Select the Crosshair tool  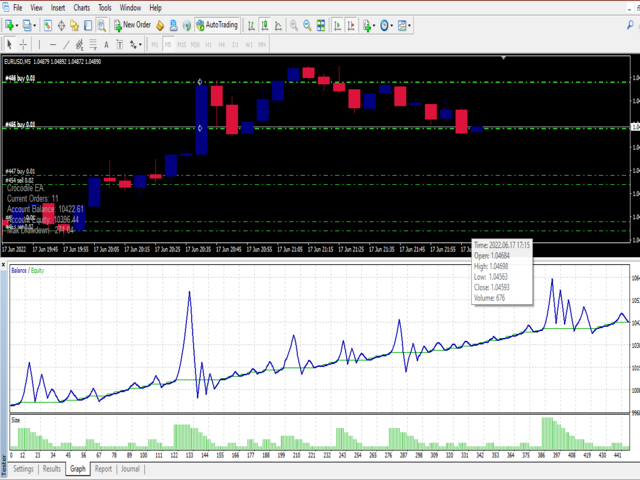23,44
